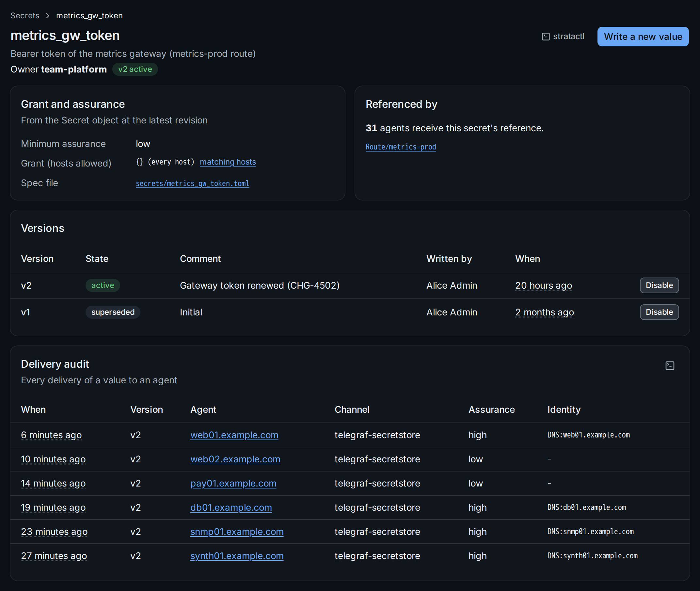The height and width of the screenshot is (591, 700).
Task: Click the Written by column header
Action: [449, 259]
